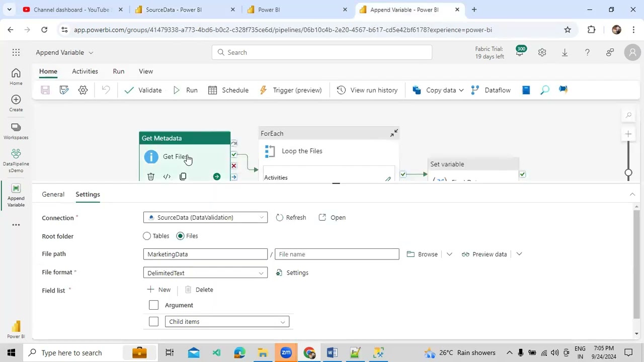
Task: Click Run in Home toolbar
Action: point(185,90)
